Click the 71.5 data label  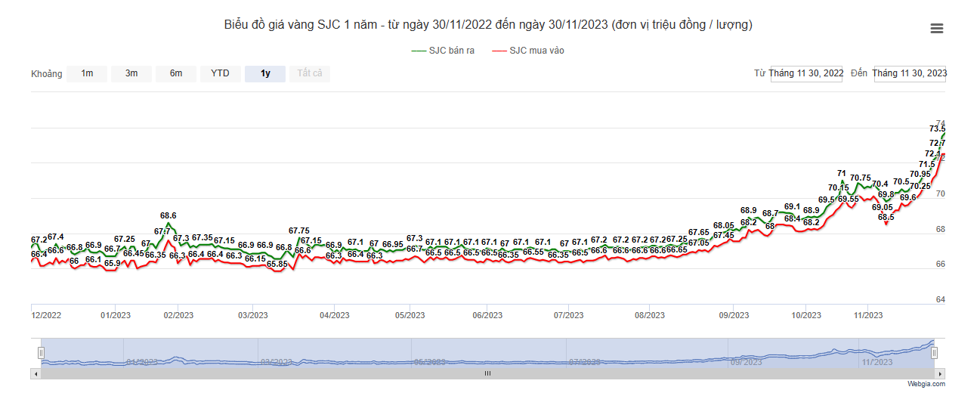pos(927,164)
